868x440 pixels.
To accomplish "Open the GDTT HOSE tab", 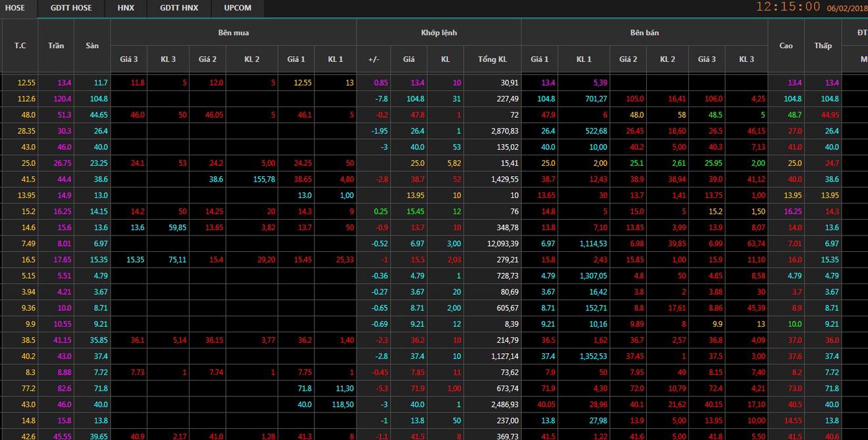I will click(71, 8).
